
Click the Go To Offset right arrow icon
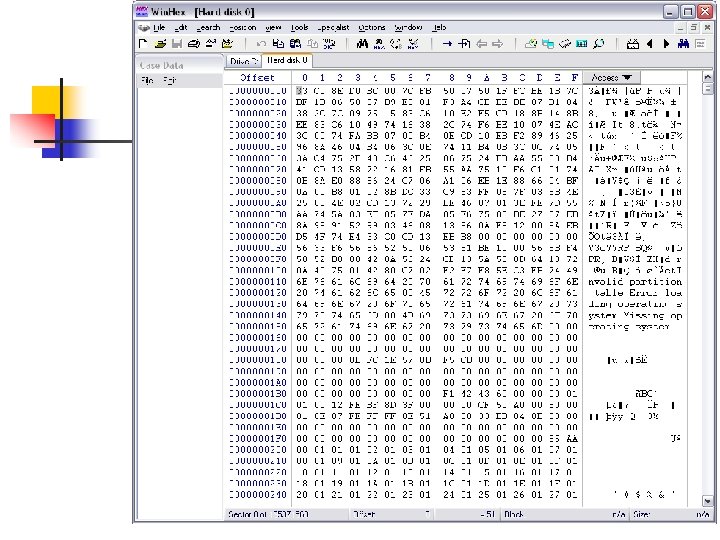tap(447, 44)
